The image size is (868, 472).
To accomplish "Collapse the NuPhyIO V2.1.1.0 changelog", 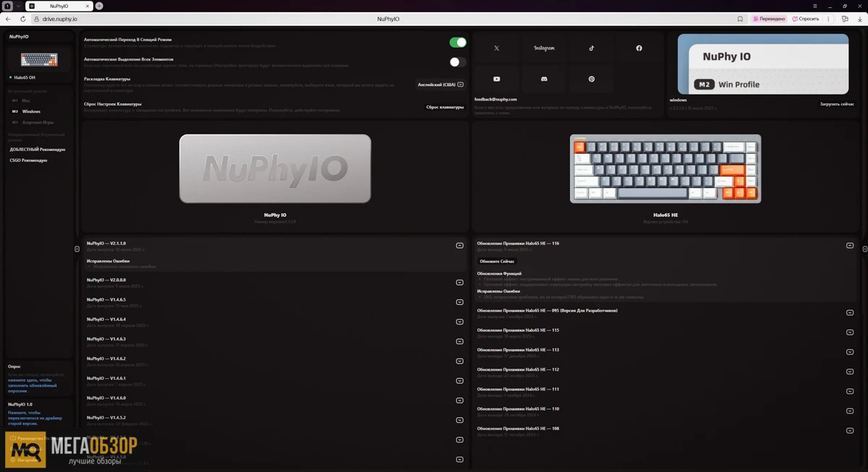I will (459, 246).
